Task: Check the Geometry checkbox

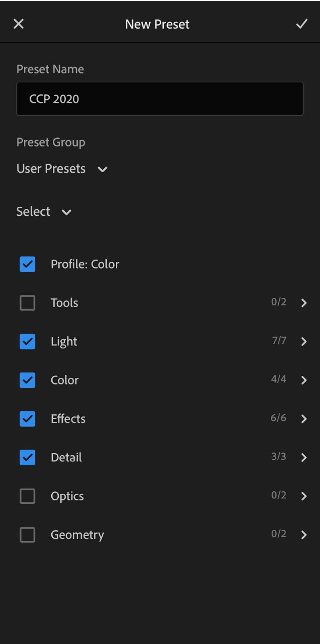Action: point(27,535)
